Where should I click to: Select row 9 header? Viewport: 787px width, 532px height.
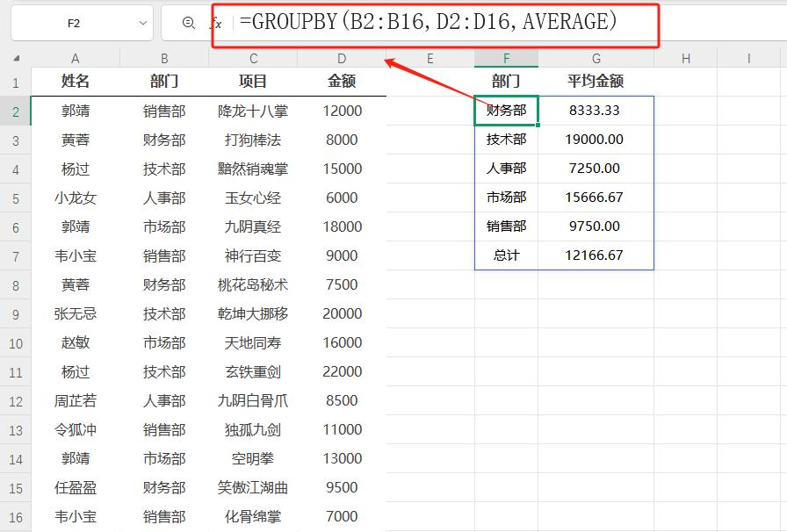[x=16, y=314]
